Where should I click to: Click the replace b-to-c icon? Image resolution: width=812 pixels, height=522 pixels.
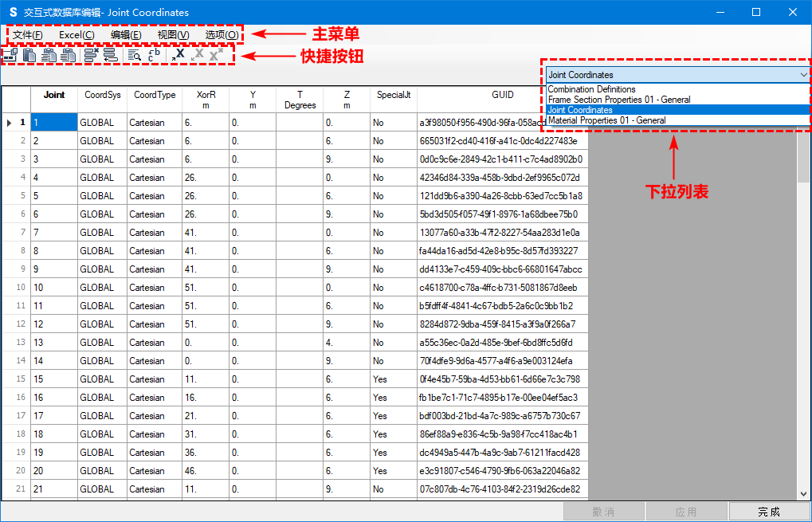pos(155,55)
